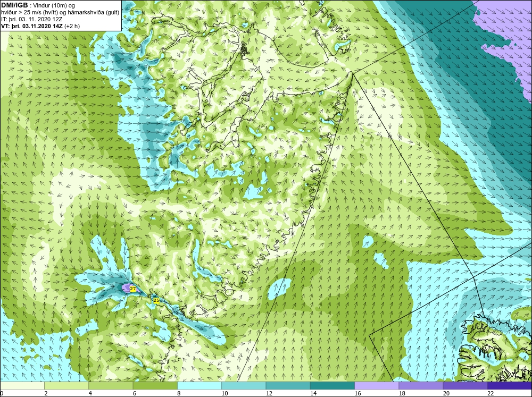Click the yellow gust label 25

tap(156, 300)
